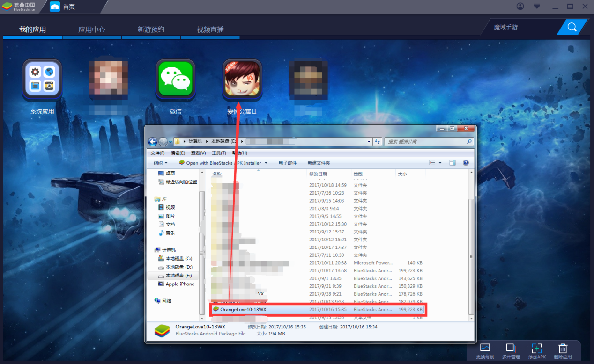This screenshot has width=594, height=364.
Task: Open the user account icon in title bar
Action: [520, 6]
